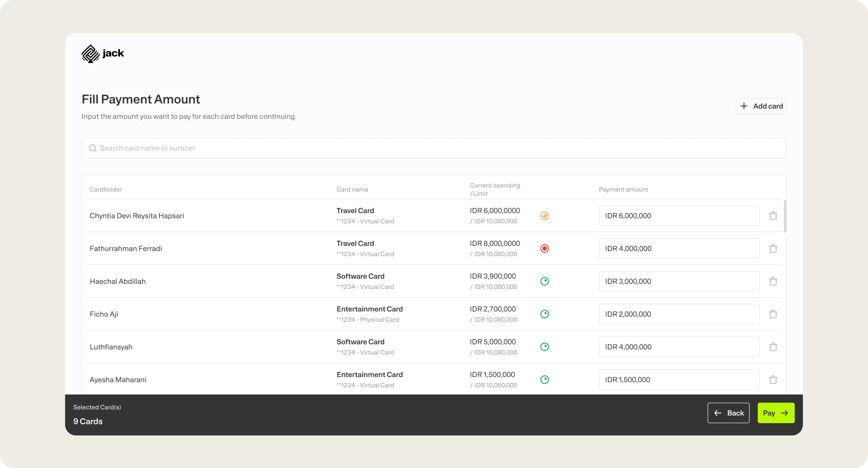
Task: Click trash icon for Fathurrahman Ferradi
Action: [773, 248]
